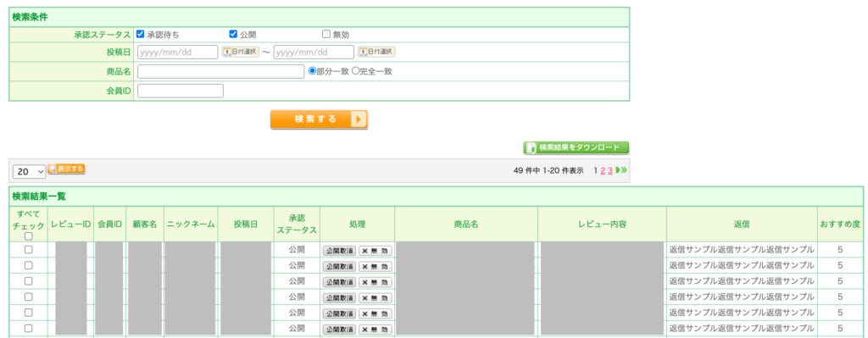Viewport: 868px width, 338px height.
Task: Click the 49 件中 1-20 件表示 count text
Action: tap(548, 170)
